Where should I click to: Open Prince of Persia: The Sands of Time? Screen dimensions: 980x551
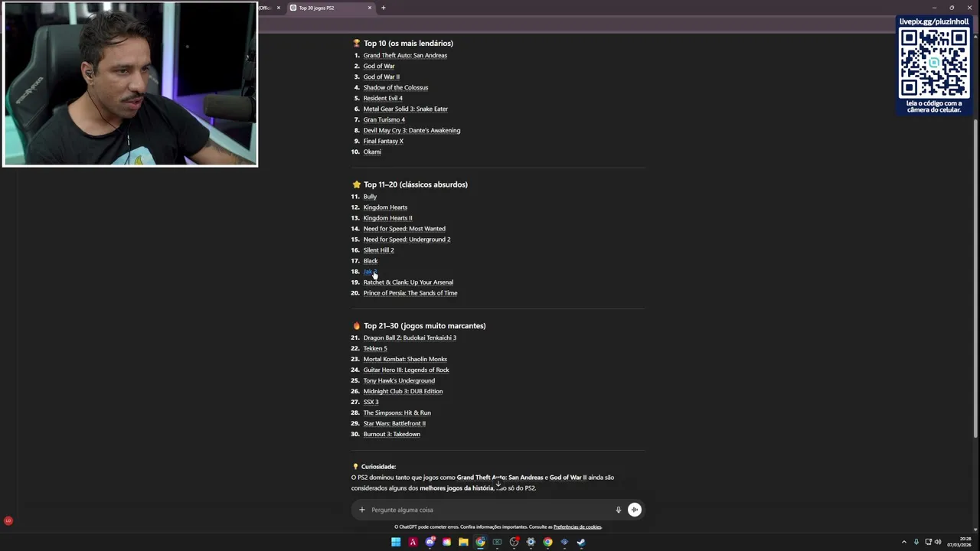coord(410,293)
